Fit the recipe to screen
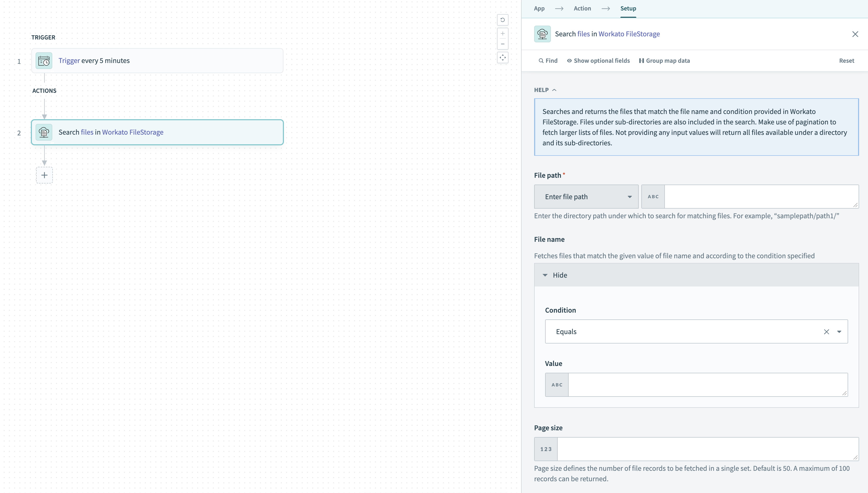 502,58
